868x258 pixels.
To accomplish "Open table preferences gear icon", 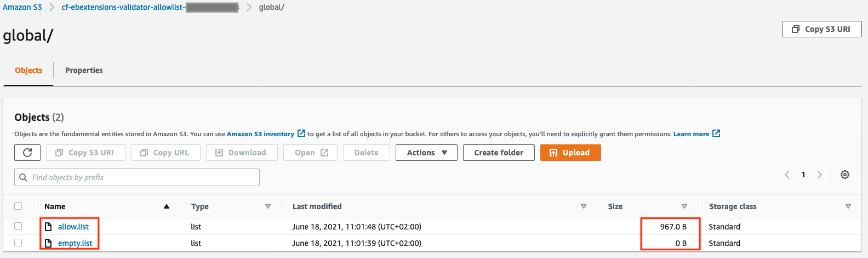I will pos(845,175).
